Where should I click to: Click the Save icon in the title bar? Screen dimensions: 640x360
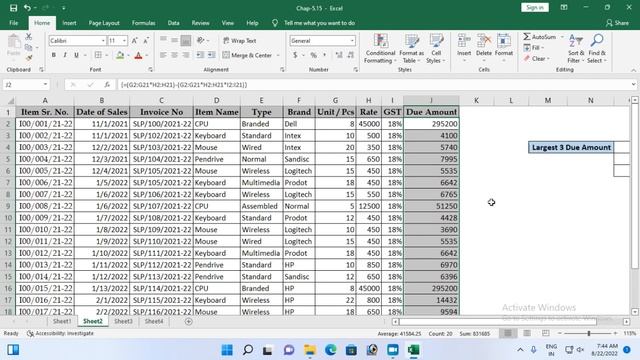pyautogui.click(x=13, y=8)
